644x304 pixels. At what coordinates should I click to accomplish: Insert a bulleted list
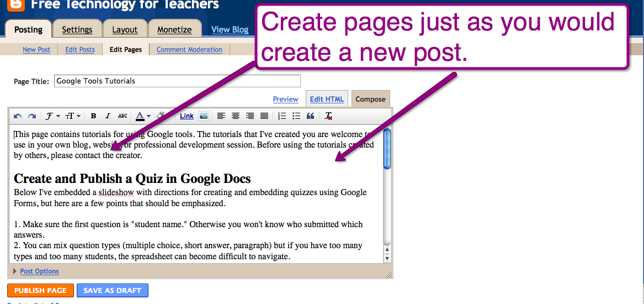pos(296,117)
